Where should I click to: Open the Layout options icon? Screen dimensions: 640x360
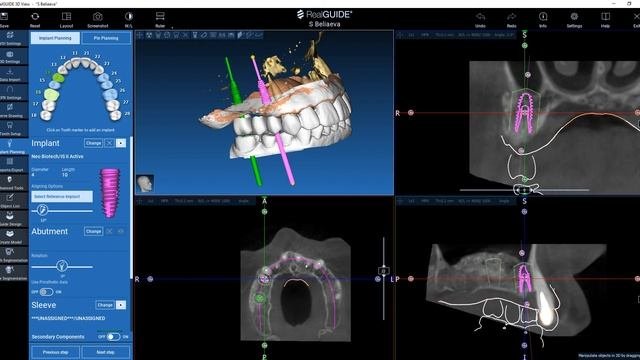66,16
